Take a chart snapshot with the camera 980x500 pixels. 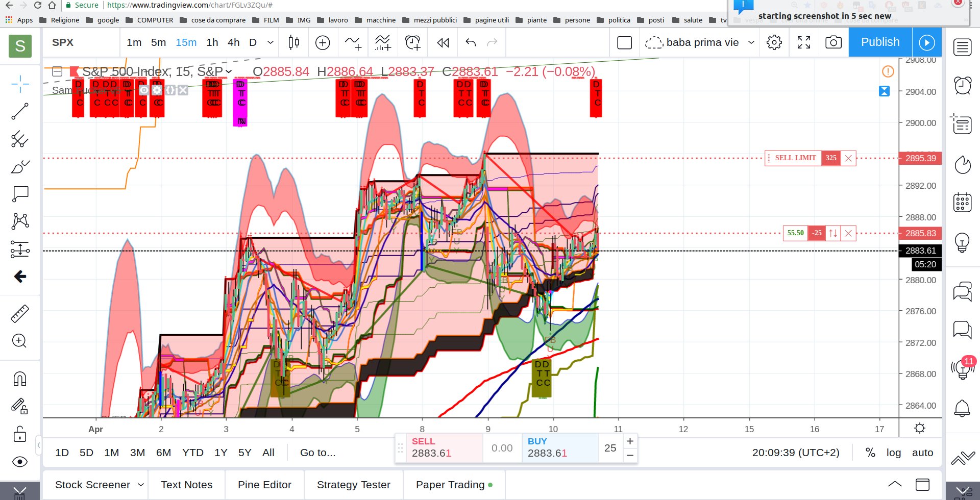pos(834,42)
